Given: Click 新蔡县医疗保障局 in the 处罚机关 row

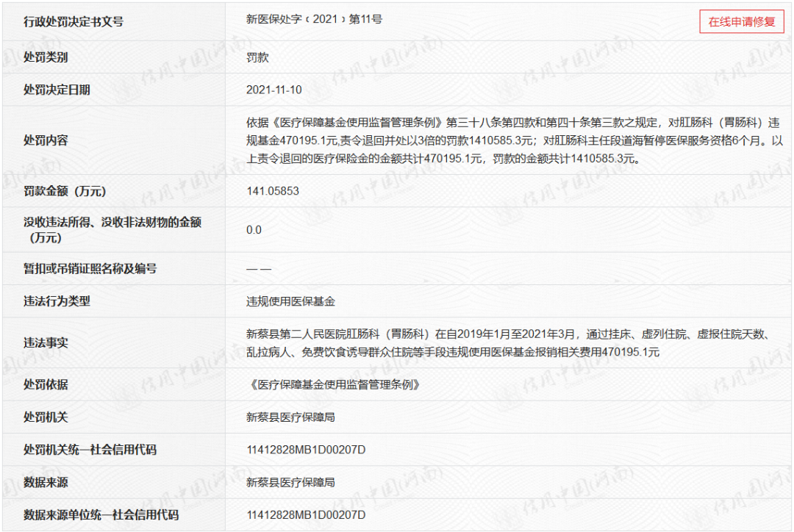Looking at the screenshot, I should 290,417.
